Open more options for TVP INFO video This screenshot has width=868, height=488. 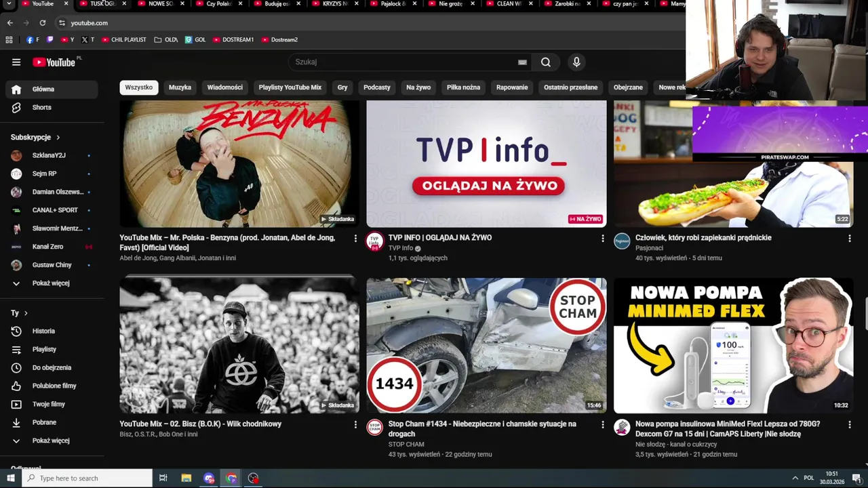point(602,239)
